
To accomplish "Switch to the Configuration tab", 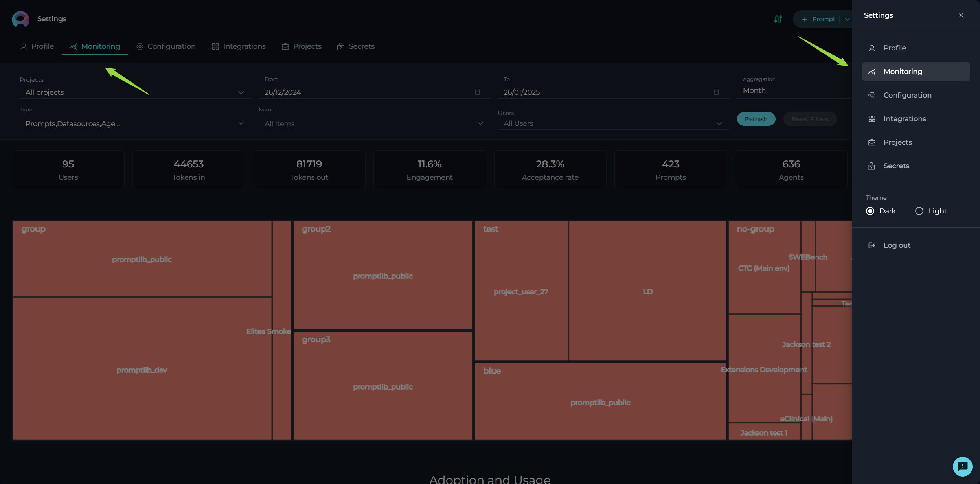I will pos(165,46).
